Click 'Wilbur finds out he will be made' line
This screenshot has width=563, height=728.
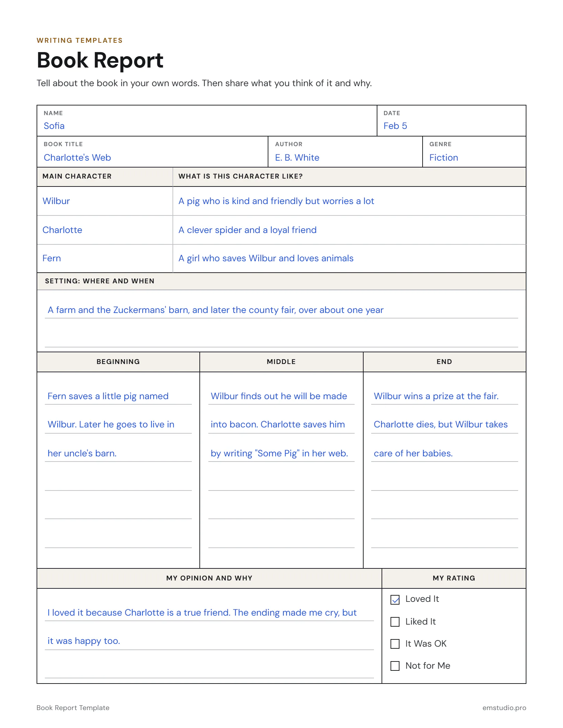pyautogui.click(x=281, y=396)
